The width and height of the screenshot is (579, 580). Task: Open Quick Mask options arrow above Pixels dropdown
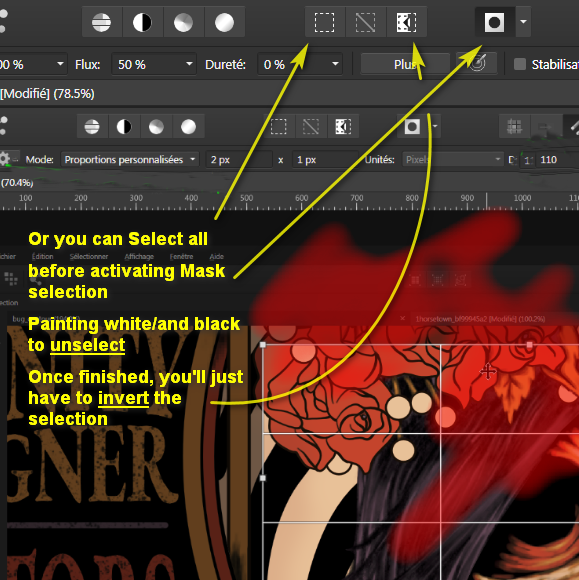click(x=435, y=127)
